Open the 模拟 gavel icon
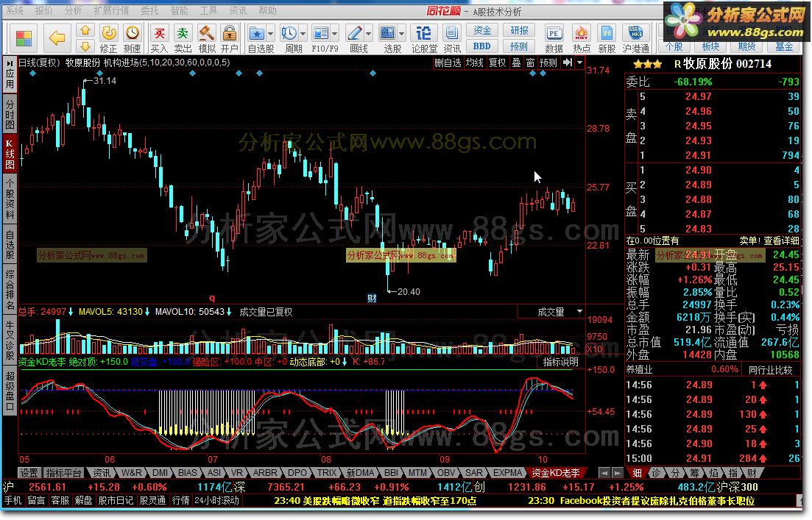Screen dimensions: 812x520 click(207, 34)
